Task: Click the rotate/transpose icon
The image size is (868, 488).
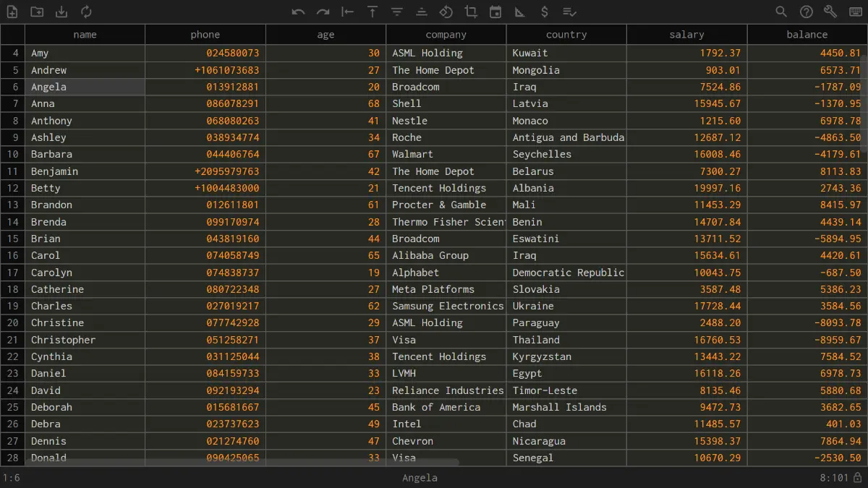Action: coord(446,12)
